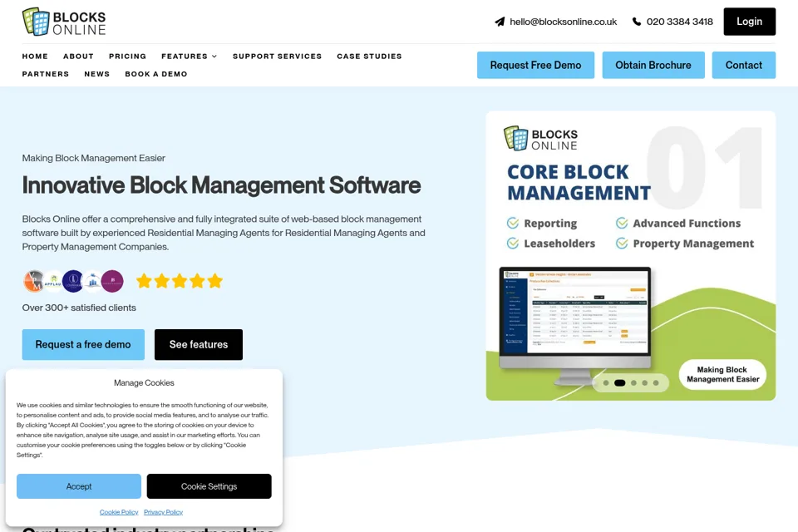Image resolution: width=798 pixels, height=532 pixels.
Task: Open Support Services in navigation
Action: tap(278, 56)
